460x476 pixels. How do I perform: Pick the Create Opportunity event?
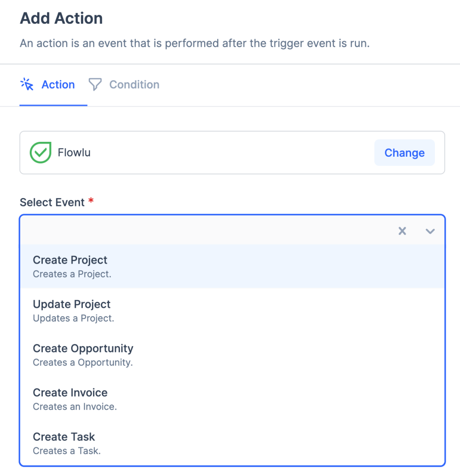click(83, 349)
